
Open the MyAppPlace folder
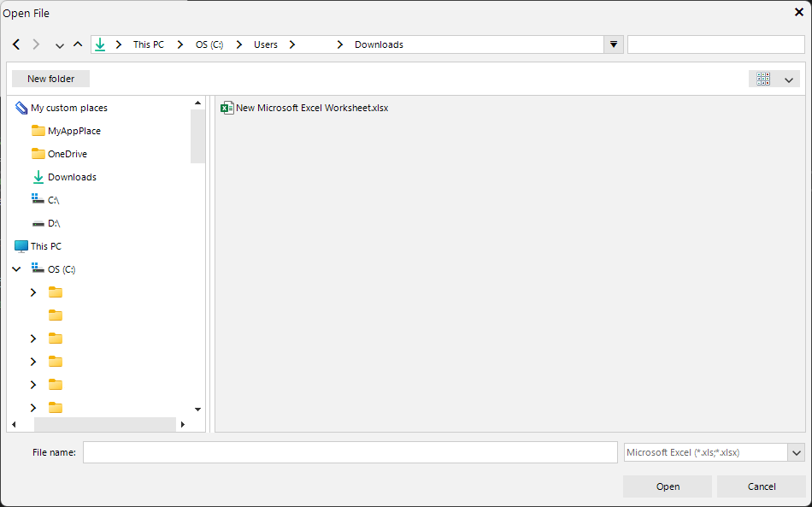click(74, 131)
